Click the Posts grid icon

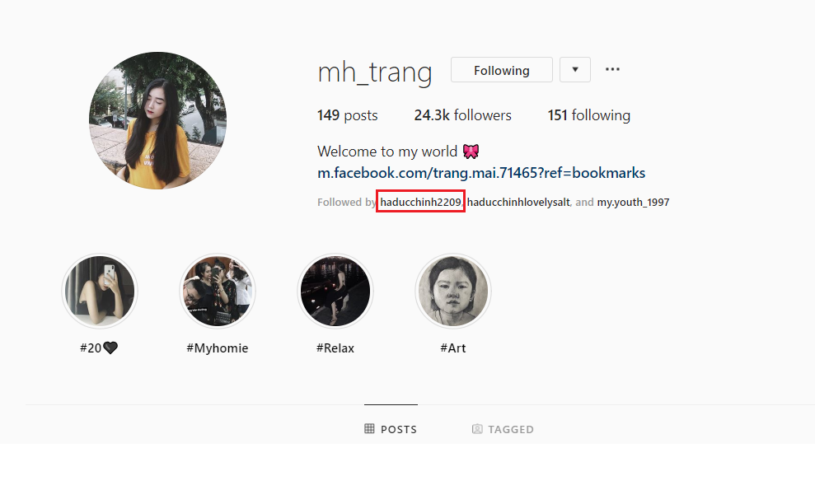coord(369,429)
